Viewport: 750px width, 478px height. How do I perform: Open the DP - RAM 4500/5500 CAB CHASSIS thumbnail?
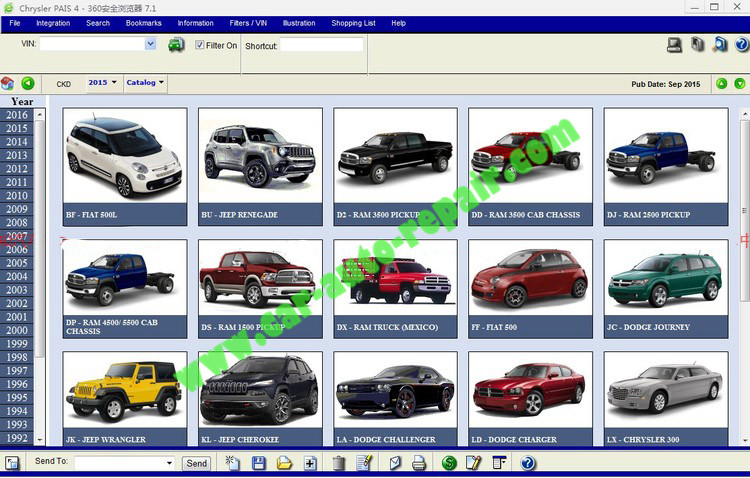tap(125, 289)
